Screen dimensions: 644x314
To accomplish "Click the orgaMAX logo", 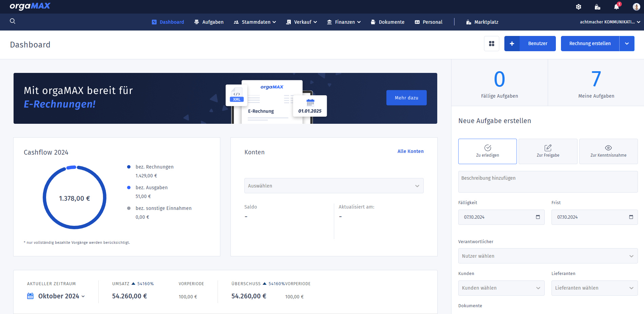I will [x=30, y=6].
